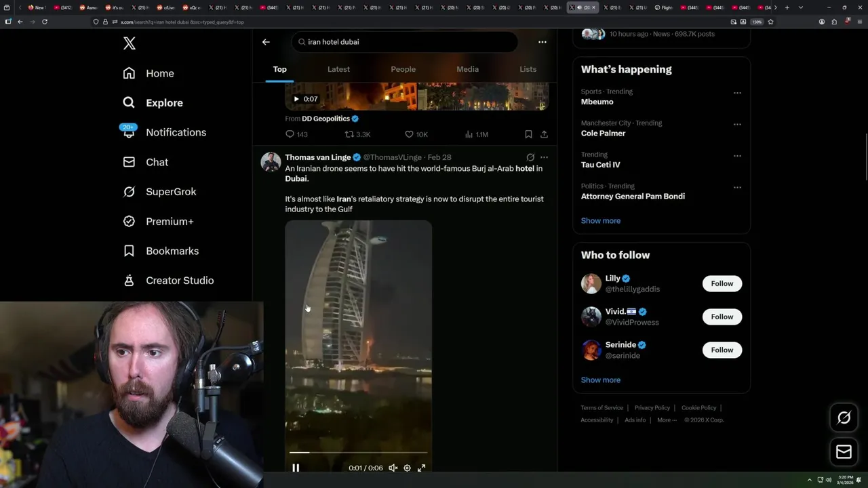
Task: Open Terms of Service link
Action: [601, 408]
